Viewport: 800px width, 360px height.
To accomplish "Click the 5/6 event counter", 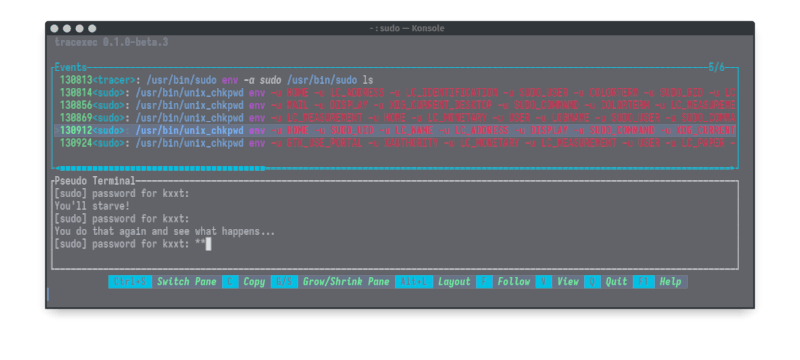I will (x=716, y=68).
